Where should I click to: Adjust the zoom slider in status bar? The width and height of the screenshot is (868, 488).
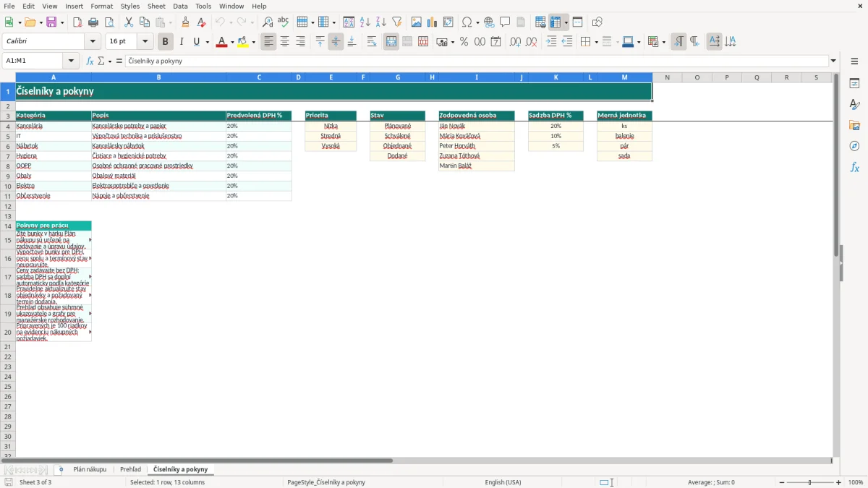pos(810,482)
